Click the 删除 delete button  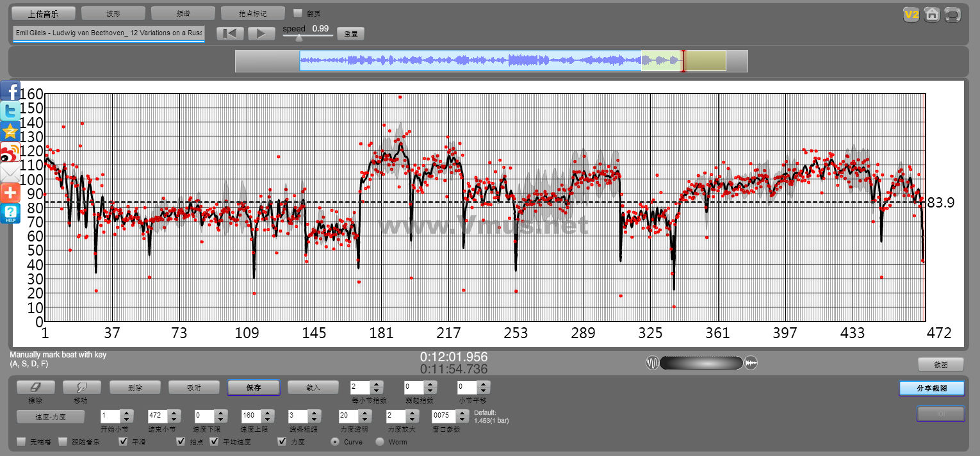pyautogui.click(x=135, y=387)
